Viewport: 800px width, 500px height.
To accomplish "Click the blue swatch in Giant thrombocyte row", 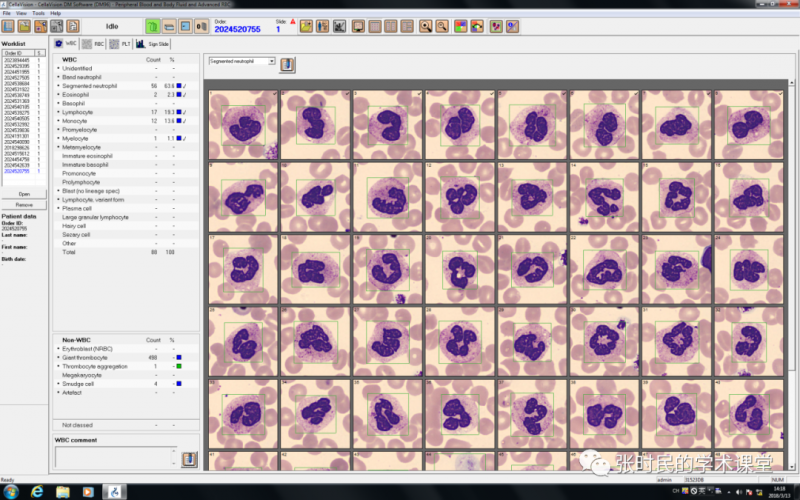I will point(179,358).
